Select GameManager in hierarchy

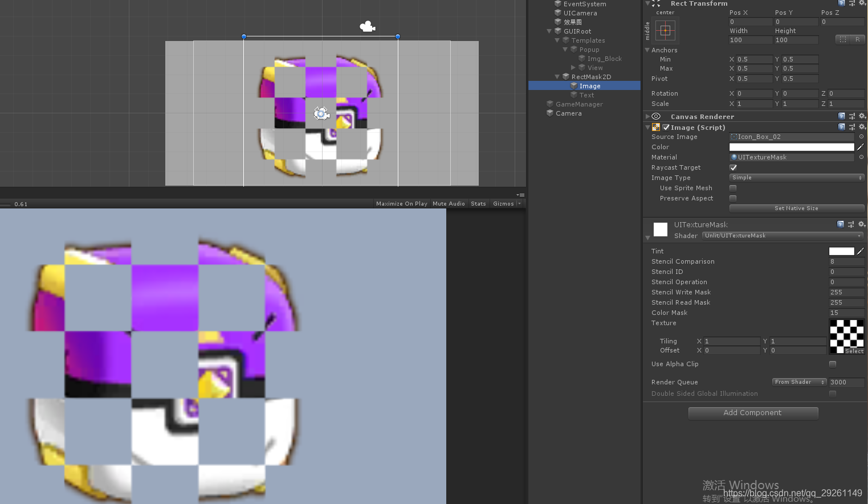[579, 104]
